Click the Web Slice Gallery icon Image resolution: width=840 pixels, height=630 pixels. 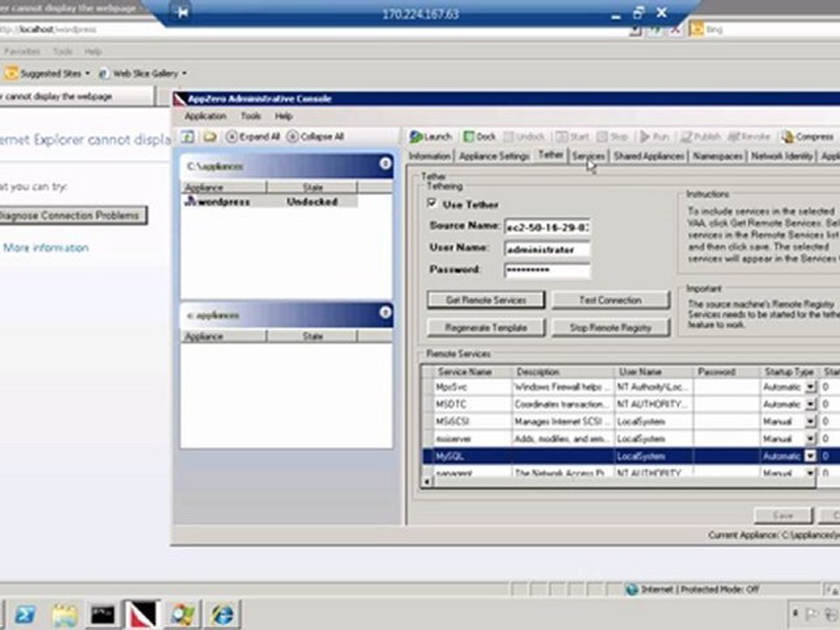[x=104, y=73]
